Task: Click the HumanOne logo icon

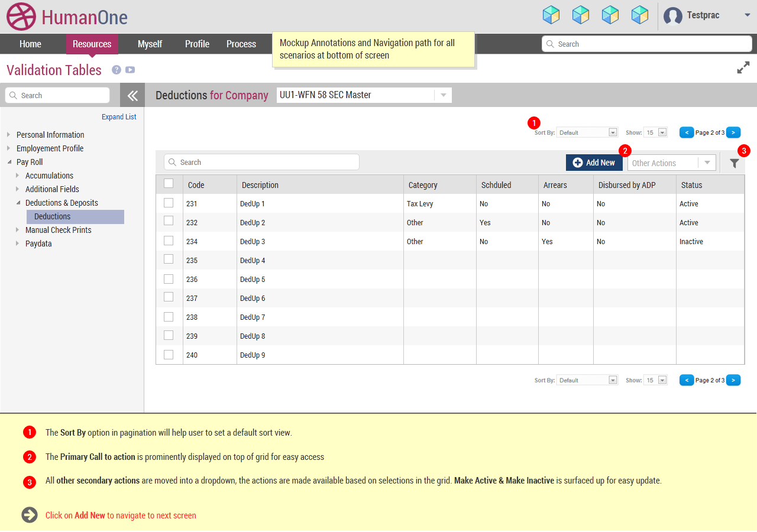Action: [x=21, y=17]
